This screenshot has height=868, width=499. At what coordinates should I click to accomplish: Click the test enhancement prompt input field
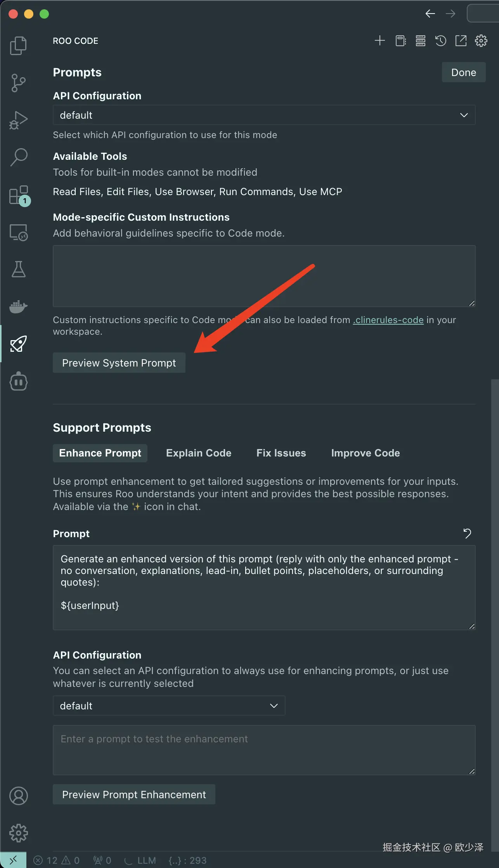pos(264,750)
